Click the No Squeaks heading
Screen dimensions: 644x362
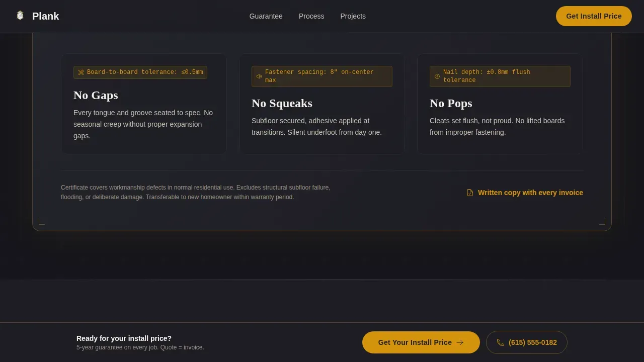point(282,103)
